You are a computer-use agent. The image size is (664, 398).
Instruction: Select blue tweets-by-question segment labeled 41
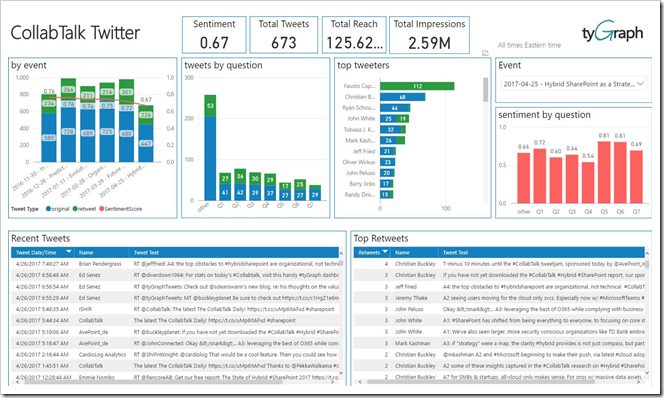pyautogui.click(x=225, y=192)
